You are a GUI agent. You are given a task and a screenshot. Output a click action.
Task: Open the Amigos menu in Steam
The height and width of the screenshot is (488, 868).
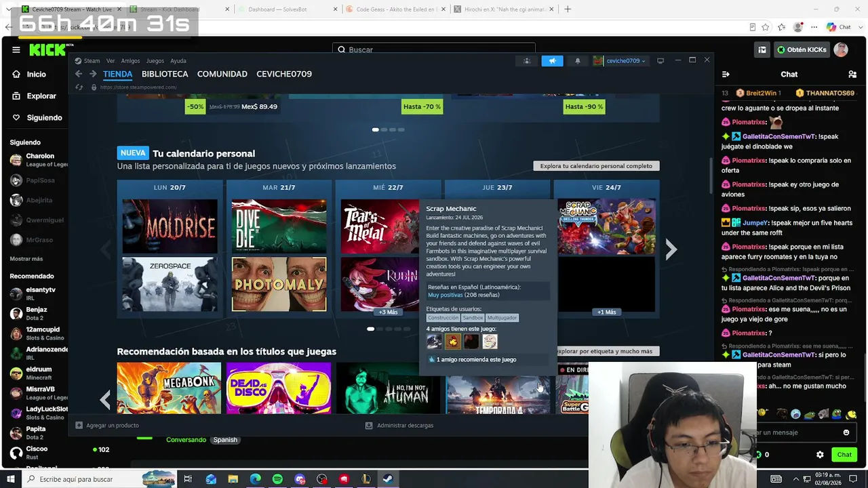(x=130, y=61)
